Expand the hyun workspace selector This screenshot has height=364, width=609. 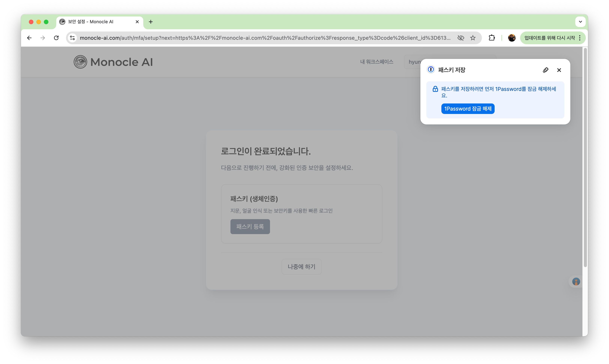416,62
